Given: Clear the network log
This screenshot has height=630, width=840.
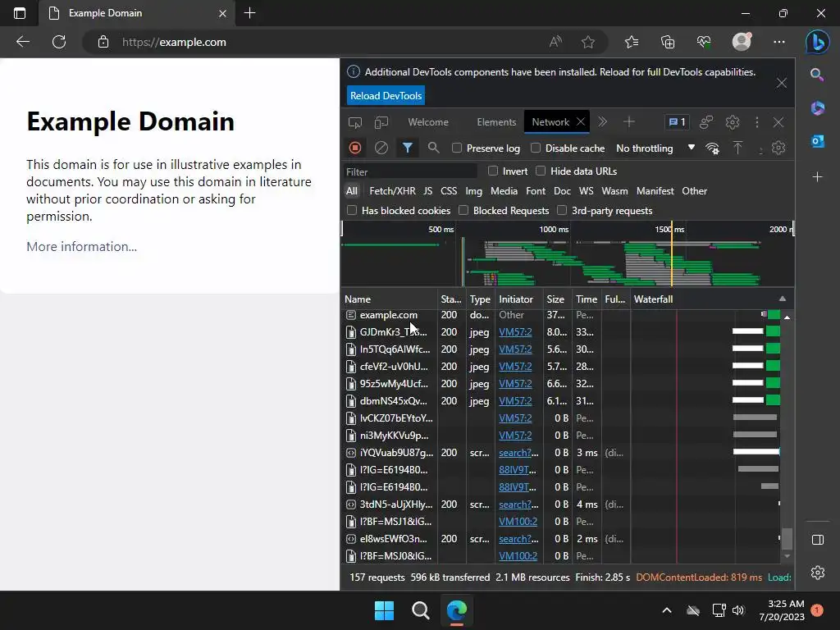Looking at the screenshot, I should tap(381, 148).
